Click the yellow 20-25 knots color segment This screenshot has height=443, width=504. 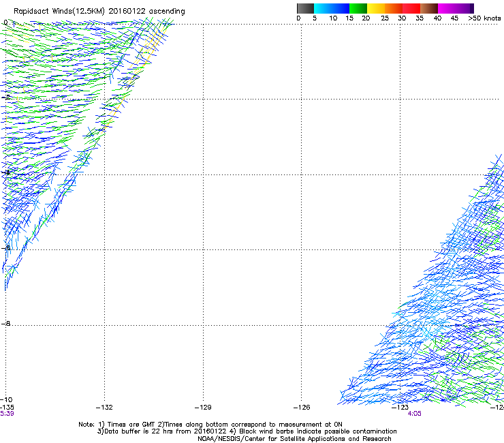pos(376,8)
